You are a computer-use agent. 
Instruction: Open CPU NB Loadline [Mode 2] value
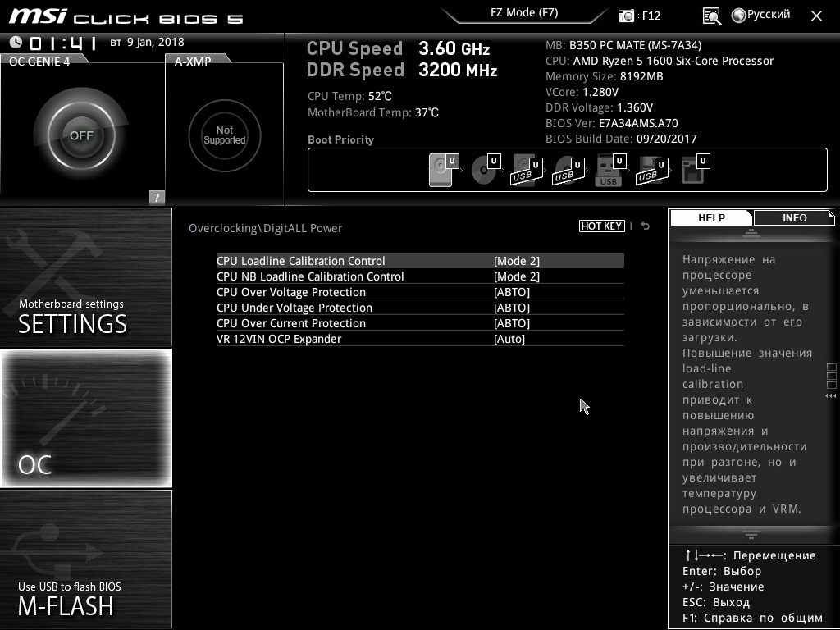click(517, 276)
